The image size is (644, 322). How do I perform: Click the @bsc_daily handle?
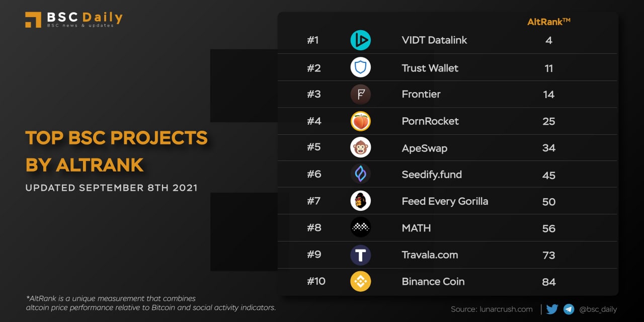(x=598, y=309)
